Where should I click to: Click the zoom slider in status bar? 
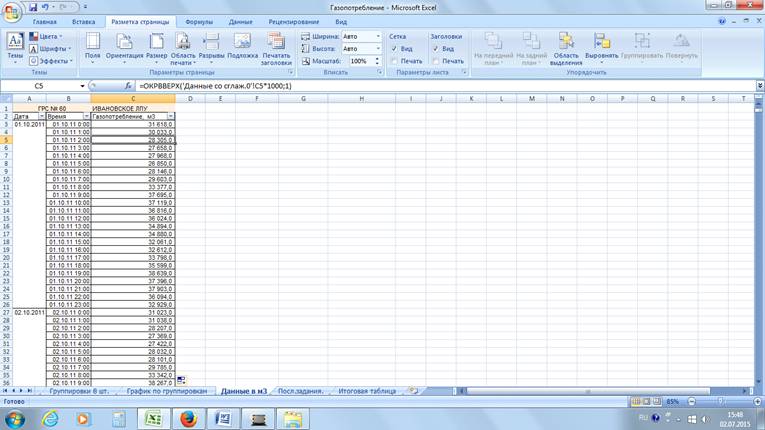pos(713,402)
